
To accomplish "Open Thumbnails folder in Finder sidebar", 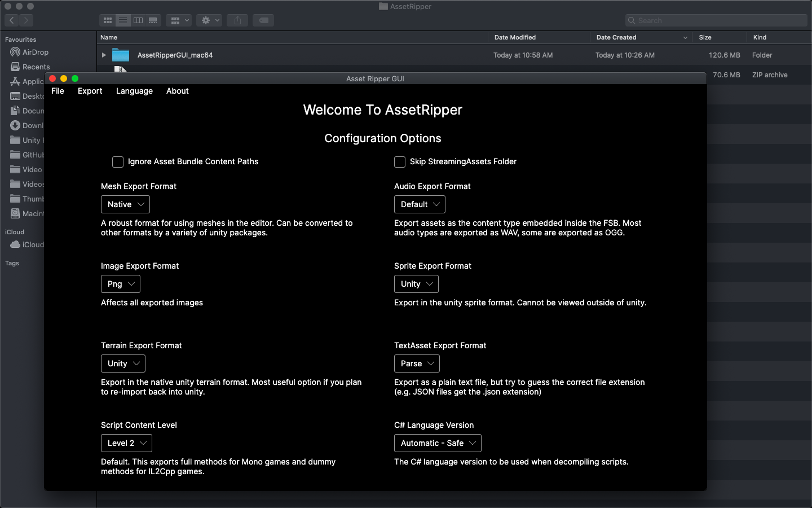I will click(x=27, y=199).
